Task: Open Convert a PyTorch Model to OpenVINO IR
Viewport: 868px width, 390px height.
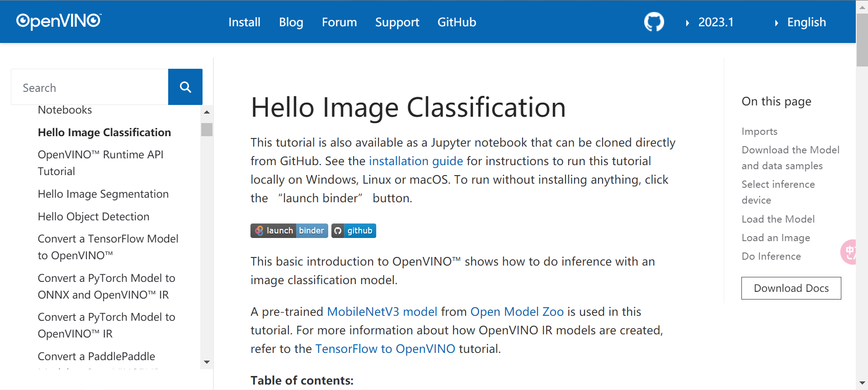Action: point(106,325)
